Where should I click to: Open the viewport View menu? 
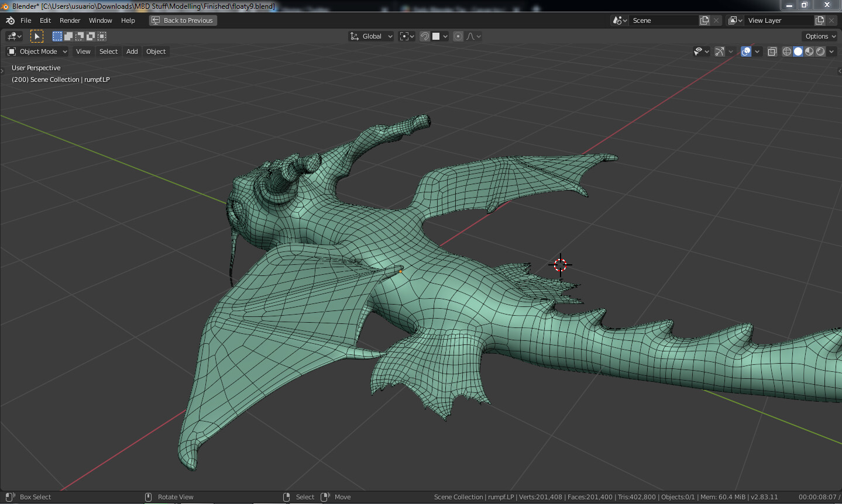pyautogui.click(x=83, y=51)
